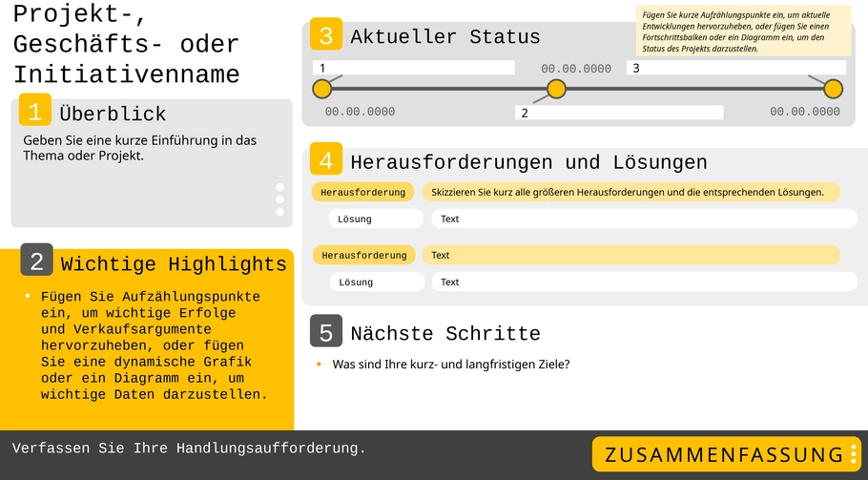Click the three vertical dots in the Überblick box
Screen dimensions: 868x480
[279, 199]
